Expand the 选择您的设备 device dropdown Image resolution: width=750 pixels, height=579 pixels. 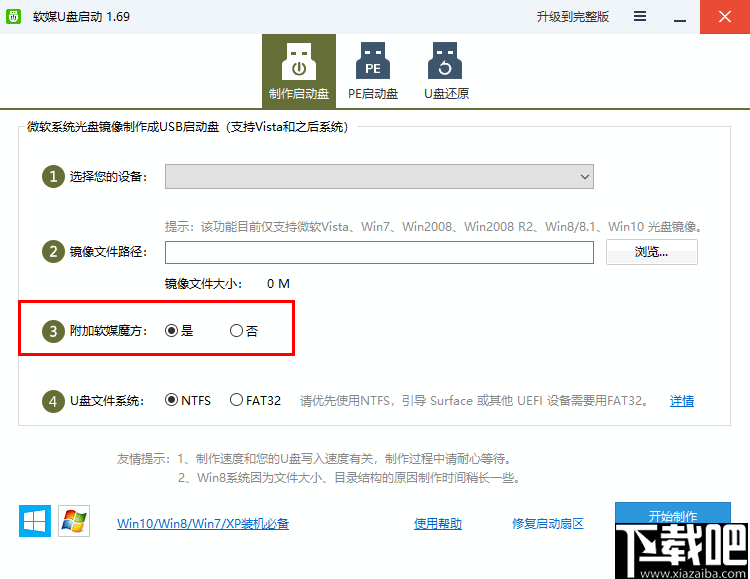pos(379,177)
